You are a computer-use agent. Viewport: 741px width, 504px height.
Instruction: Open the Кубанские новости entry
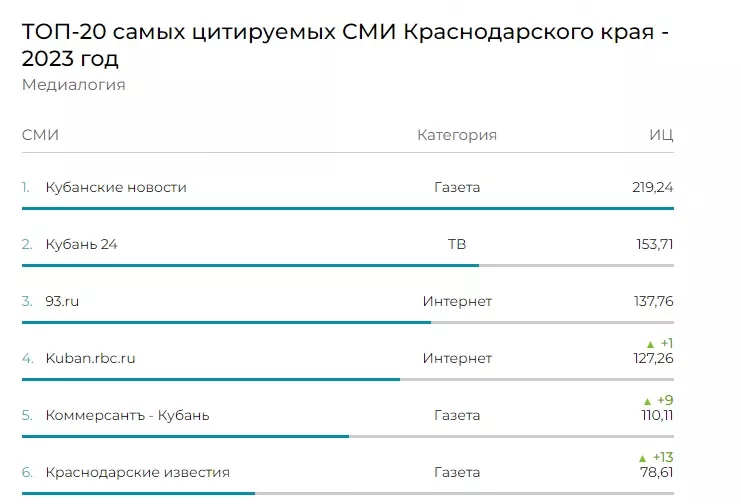point(116,187)
